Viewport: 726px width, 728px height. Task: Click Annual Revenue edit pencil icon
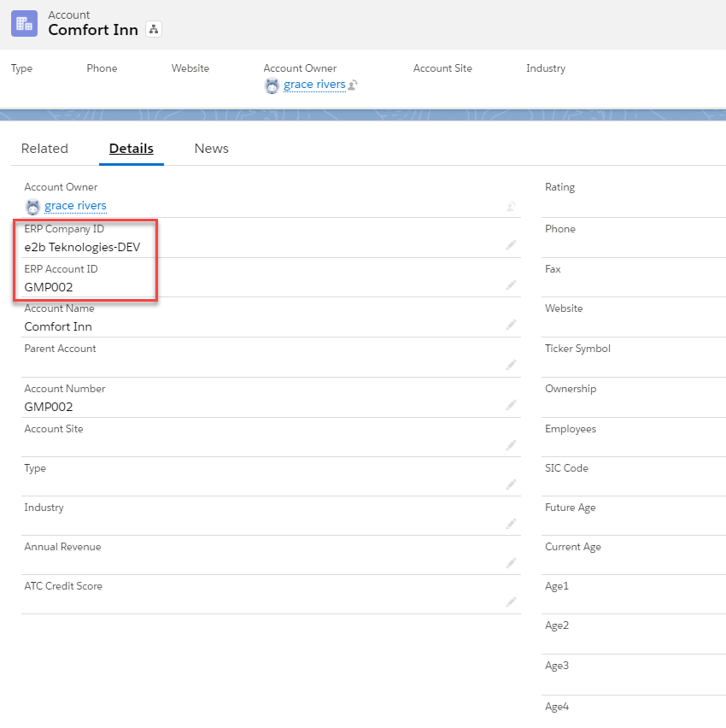click(511, 563)
